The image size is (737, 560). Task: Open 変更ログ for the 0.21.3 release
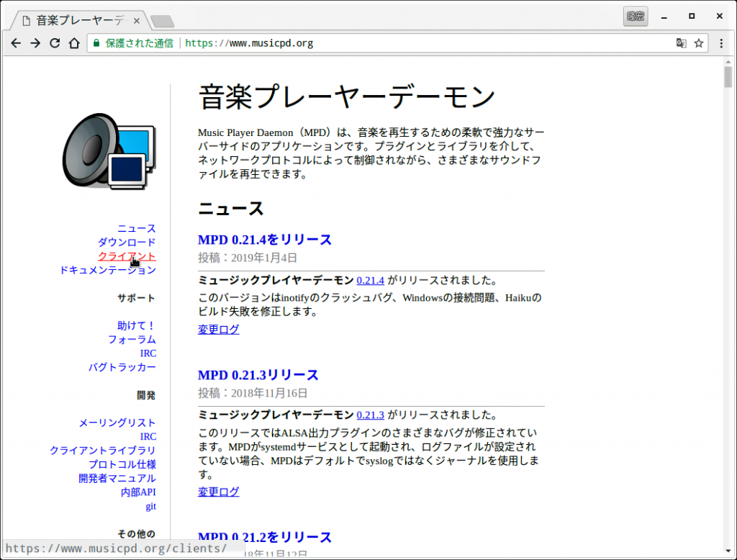[219, 492]
